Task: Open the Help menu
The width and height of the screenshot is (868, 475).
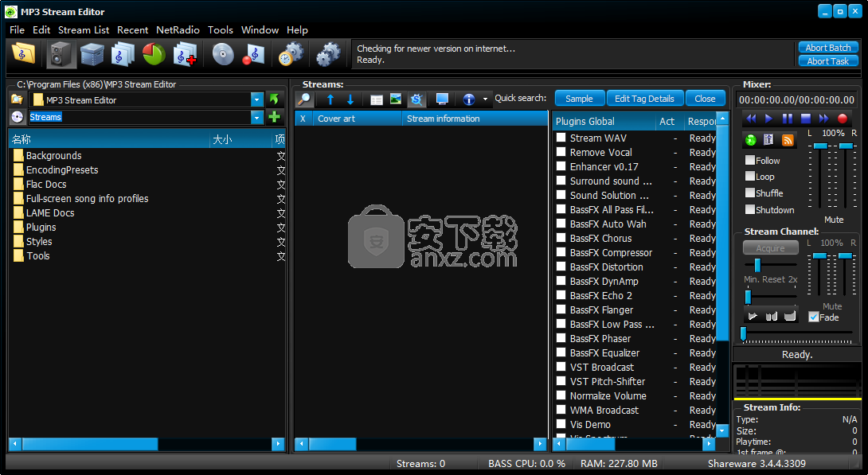Action: pos(297,30)
